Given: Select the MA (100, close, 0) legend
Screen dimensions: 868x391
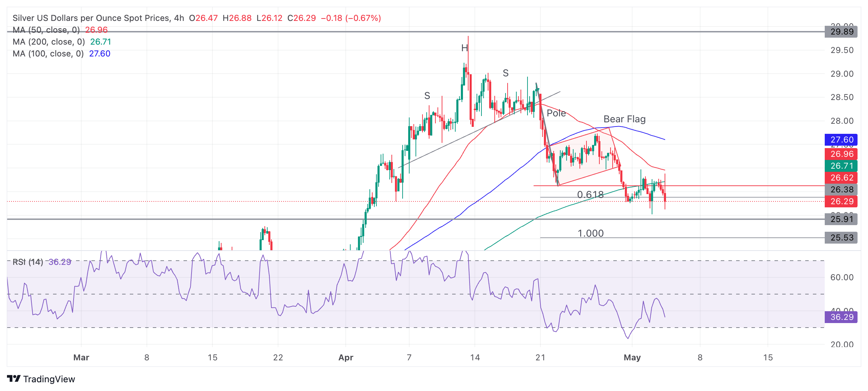Looking at the screenshot, I should tap(48, 54).
